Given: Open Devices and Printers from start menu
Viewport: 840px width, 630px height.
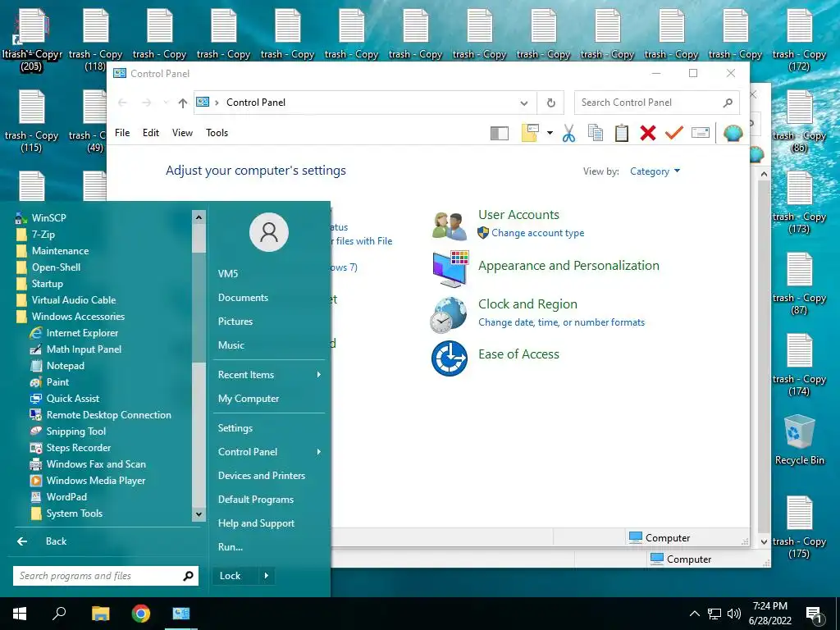Looking at the screenshot, I should click(262, 476).
